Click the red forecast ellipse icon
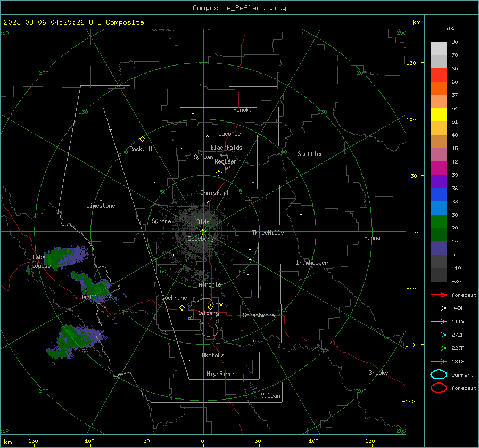 tap(439, 388)
